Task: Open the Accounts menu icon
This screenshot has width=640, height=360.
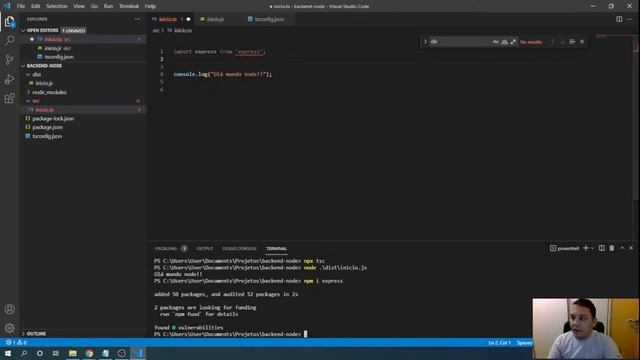Action: 9,309
